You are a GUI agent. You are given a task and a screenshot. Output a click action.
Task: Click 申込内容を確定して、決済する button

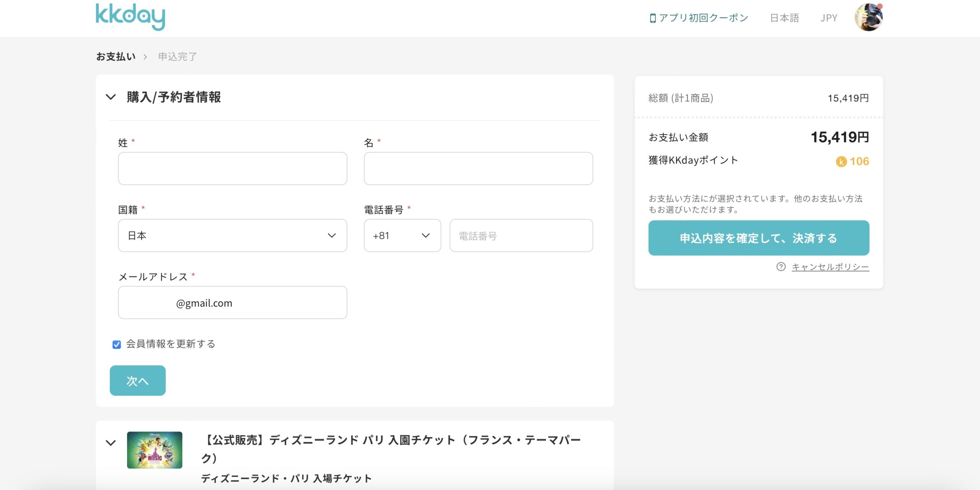pos(759,238)
